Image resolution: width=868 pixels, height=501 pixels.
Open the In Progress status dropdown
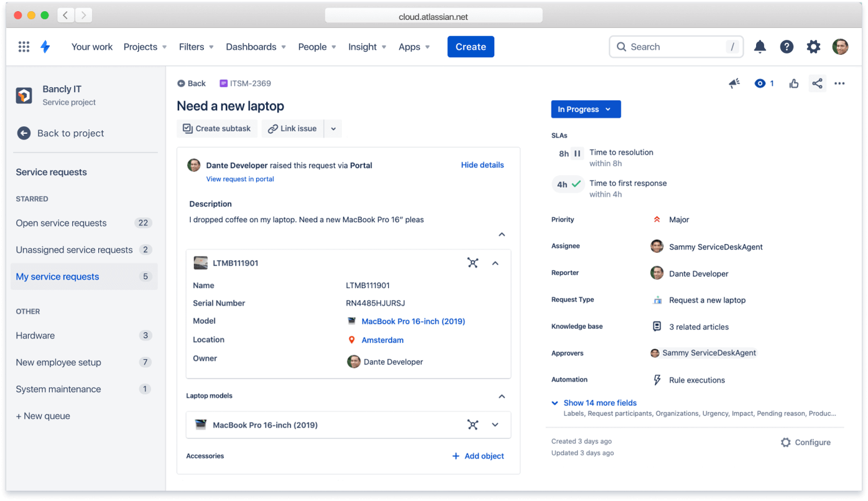pyautogui.click(x=585, y=109)
